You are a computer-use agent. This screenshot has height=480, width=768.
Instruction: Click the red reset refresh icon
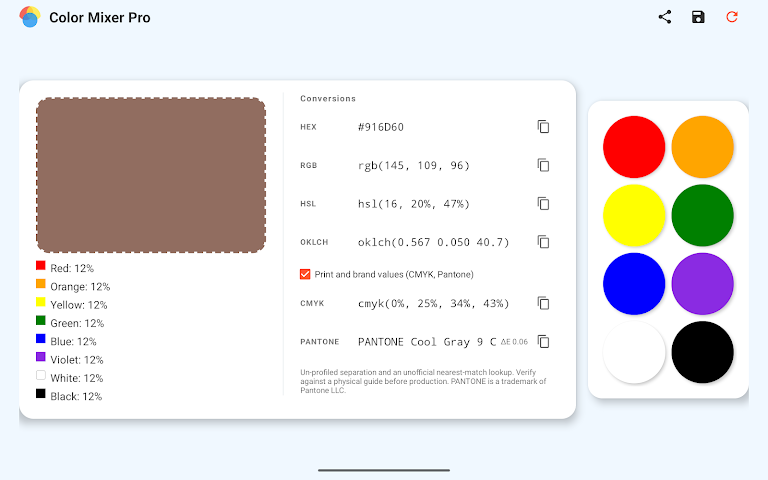[x=732, y=17]
